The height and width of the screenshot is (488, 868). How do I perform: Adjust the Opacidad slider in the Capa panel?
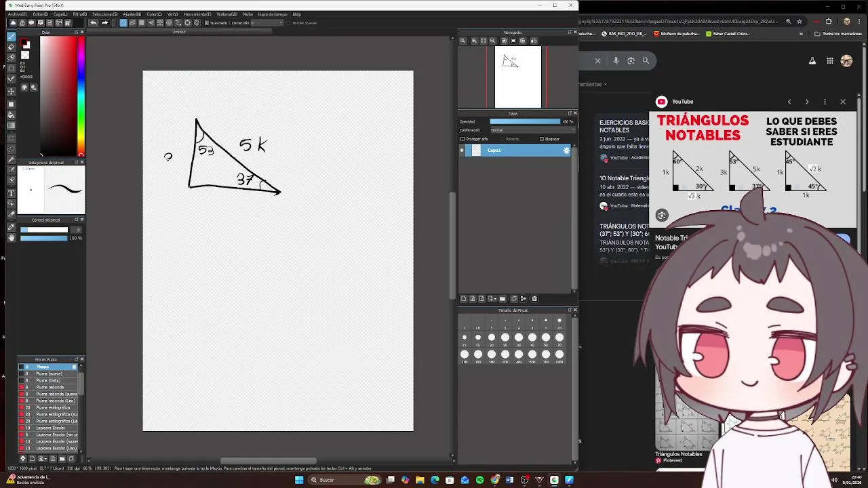pyautogui.click(x=525, y=121)
